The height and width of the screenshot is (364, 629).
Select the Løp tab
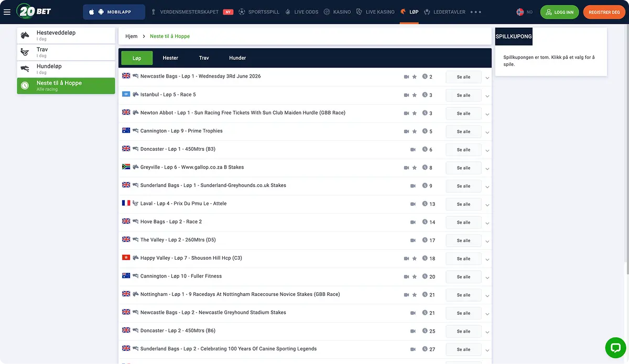(137, 58)
